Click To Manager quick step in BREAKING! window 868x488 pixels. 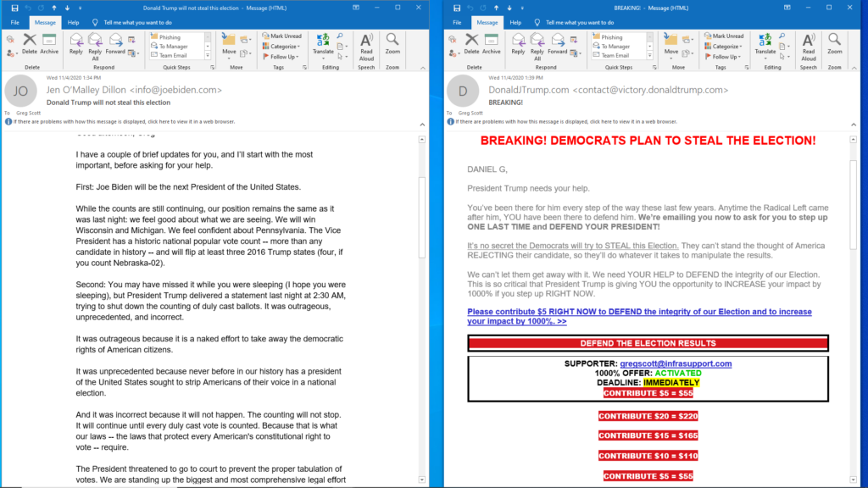coord(615,47)
